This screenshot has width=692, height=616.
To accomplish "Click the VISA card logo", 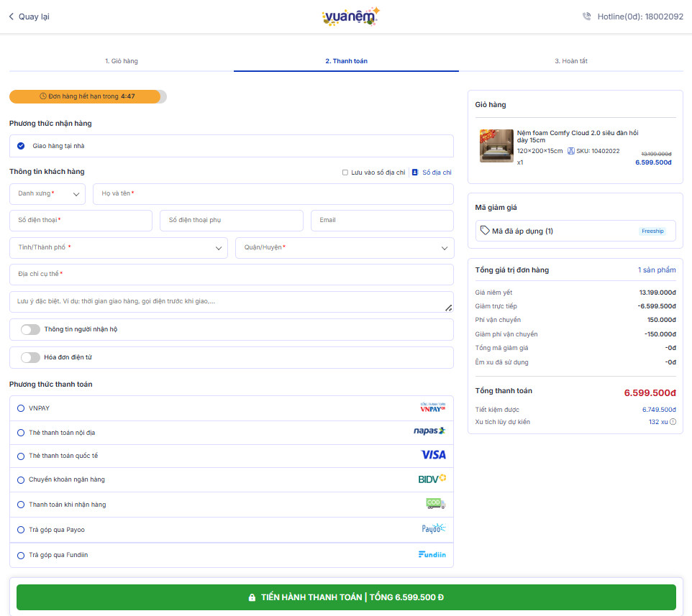I will (433, 454).
